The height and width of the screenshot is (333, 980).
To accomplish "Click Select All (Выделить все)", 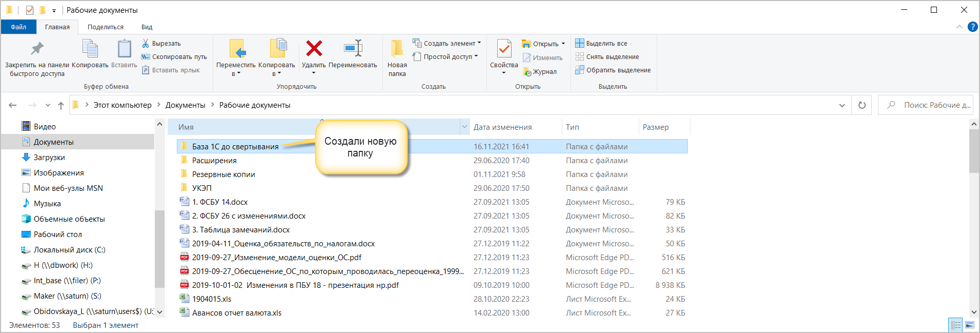I will 606,44.
